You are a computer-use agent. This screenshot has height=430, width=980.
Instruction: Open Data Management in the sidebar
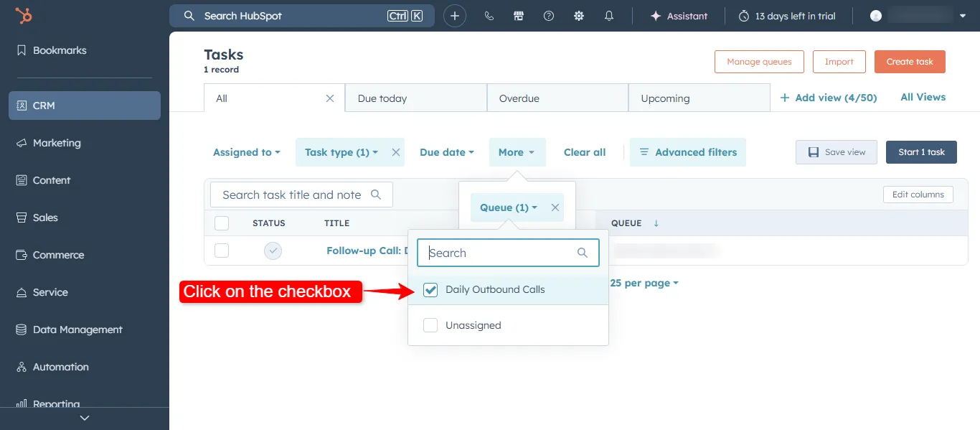tap(85, 329)
